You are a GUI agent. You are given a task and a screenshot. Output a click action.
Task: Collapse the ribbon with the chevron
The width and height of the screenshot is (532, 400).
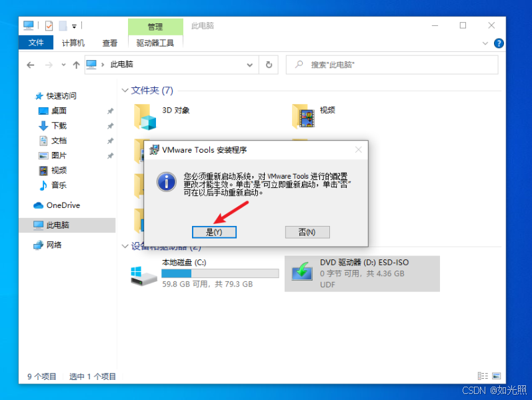pyautogui.click(x=485, y=43)
